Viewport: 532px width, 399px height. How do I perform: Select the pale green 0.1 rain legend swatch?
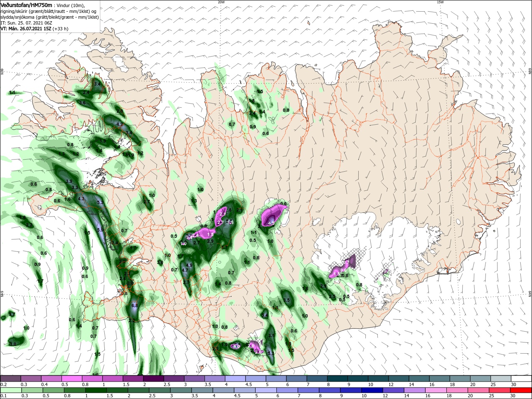[10, 390]
